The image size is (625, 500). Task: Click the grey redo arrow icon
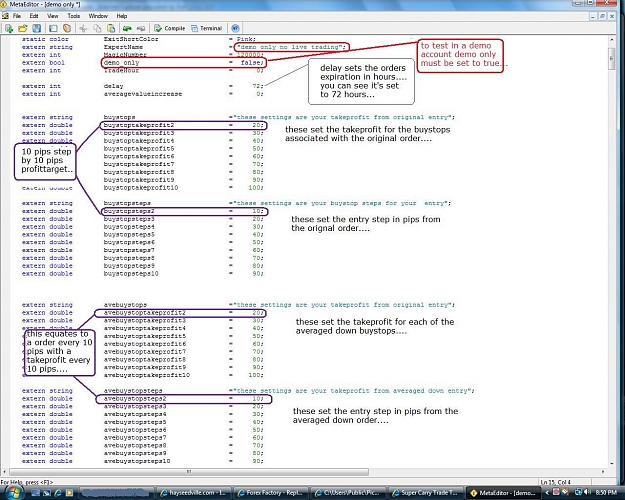coord(141,28)
